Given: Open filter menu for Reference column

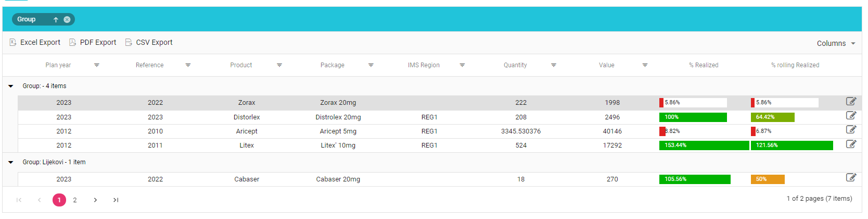Looking at the screenshot, I should [x=188, y=65].
